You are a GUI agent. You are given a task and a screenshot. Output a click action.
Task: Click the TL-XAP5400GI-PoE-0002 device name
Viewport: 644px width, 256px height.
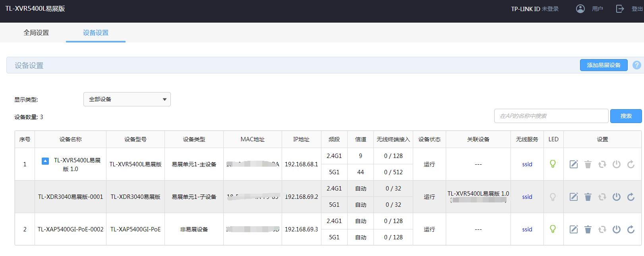pos(70,229)
